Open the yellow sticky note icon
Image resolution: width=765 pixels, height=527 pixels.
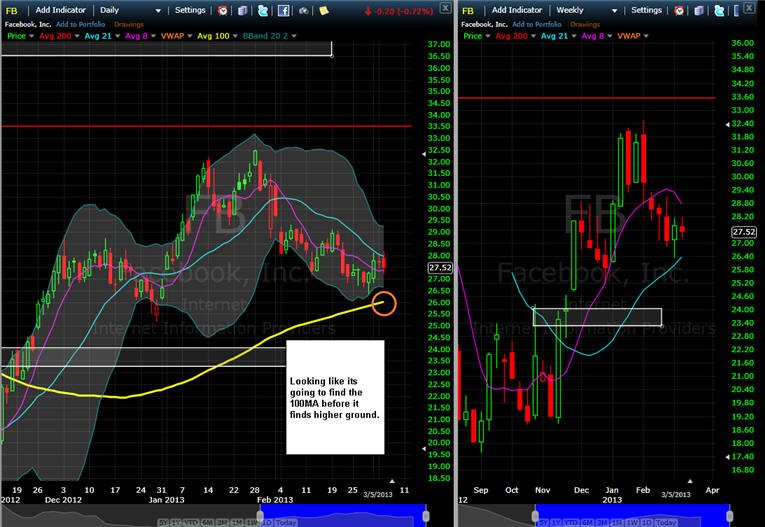click(323, 10)
